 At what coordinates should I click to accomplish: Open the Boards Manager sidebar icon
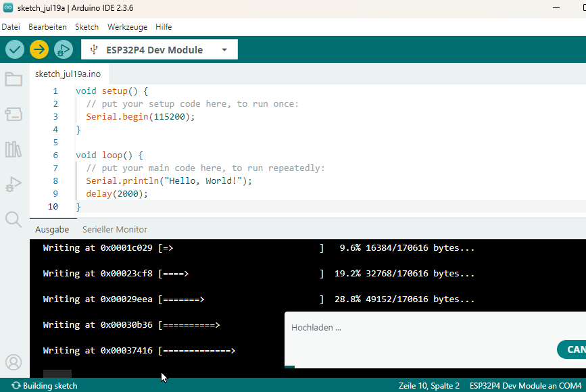(x=14, y=114)
